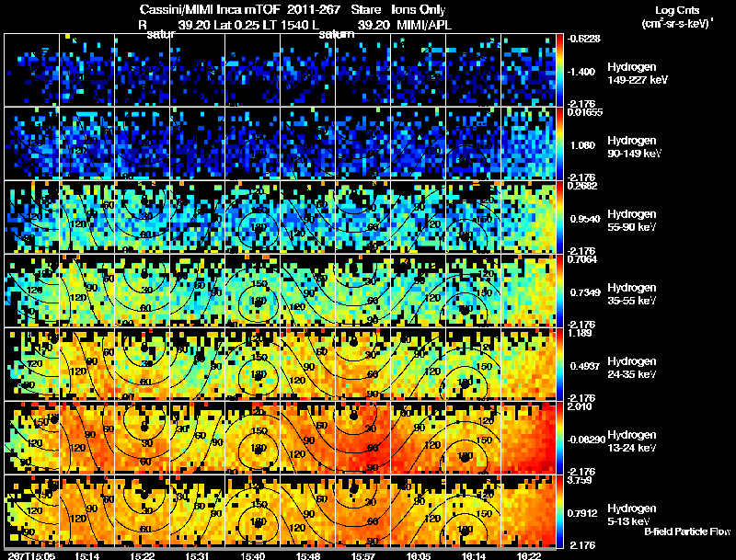Click the '15:14' time axis label
The image size is (736, 560).
tap(86, 555)
